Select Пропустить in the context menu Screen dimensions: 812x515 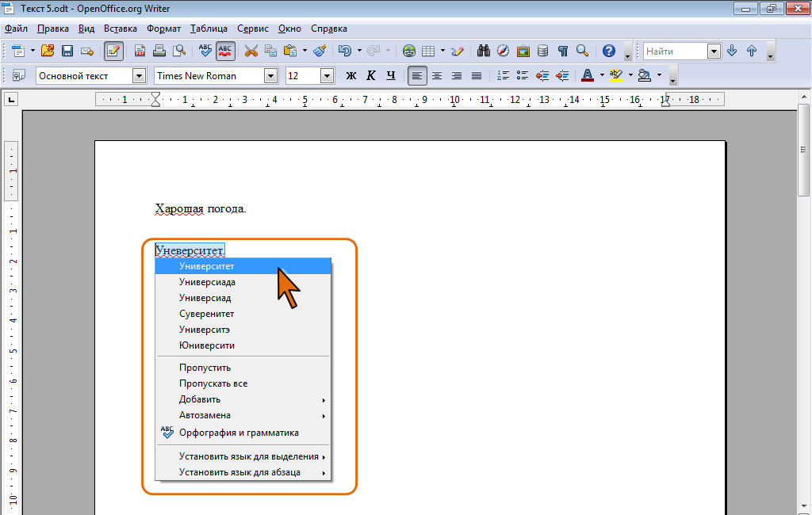tap(243, 368)
